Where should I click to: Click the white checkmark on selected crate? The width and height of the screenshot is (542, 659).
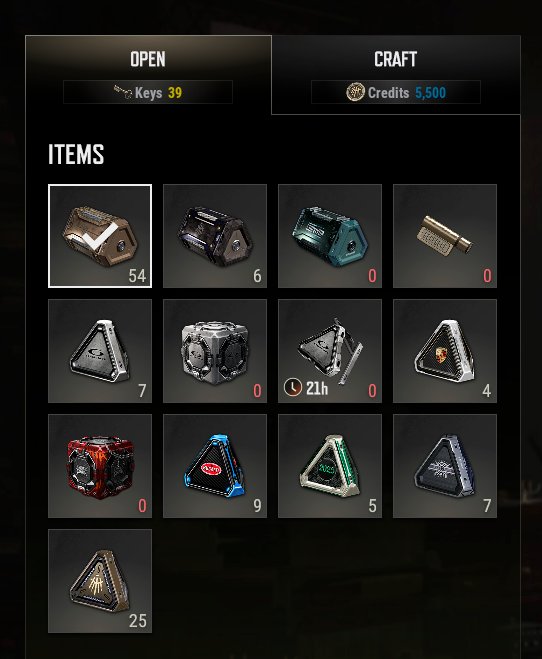[x=100, y=235]
